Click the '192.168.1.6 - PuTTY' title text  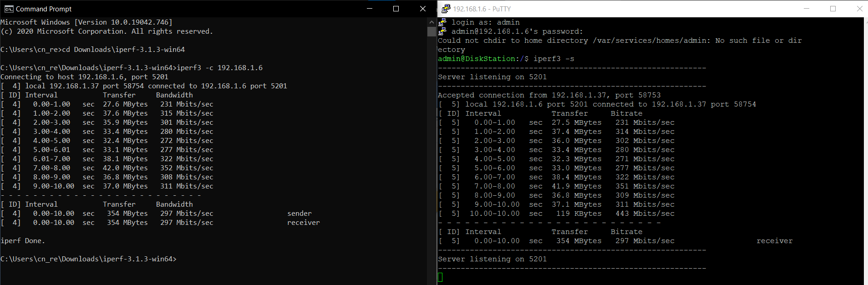(x=482, y=9)
